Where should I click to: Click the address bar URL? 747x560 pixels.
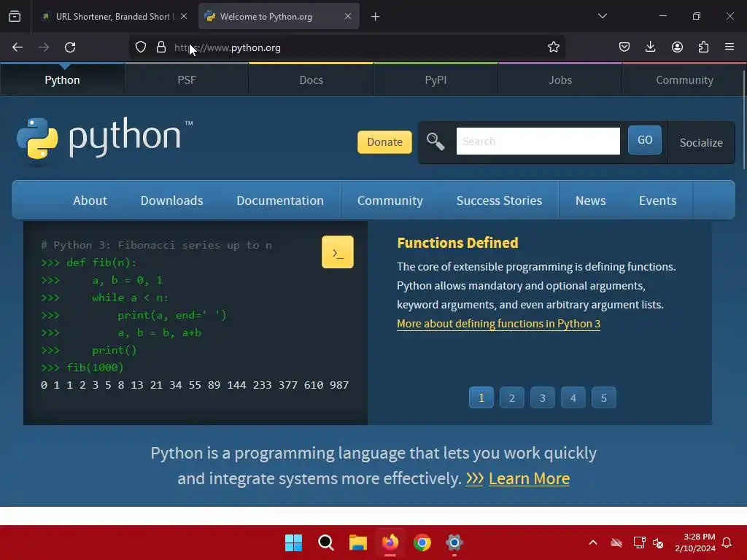pos(228,47)
